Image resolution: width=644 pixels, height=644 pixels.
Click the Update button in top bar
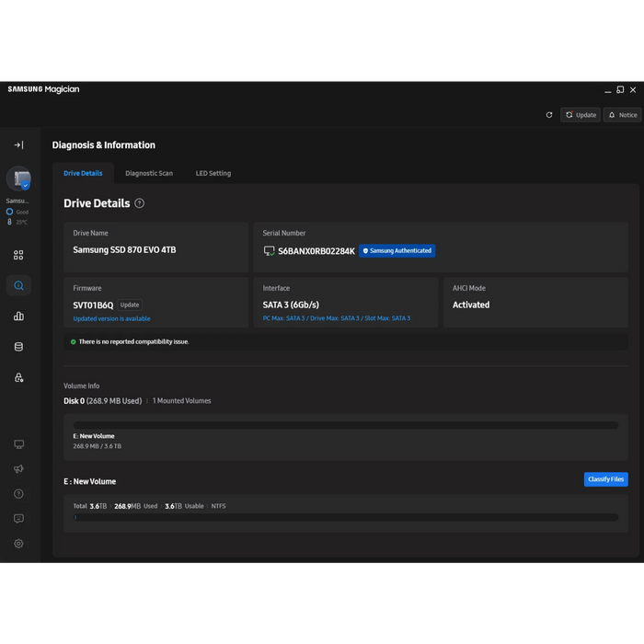[x=581, y=115]
